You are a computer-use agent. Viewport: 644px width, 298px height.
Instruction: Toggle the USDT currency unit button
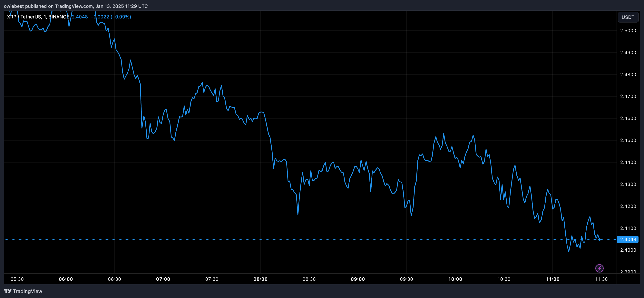click(x=628, y=17)
